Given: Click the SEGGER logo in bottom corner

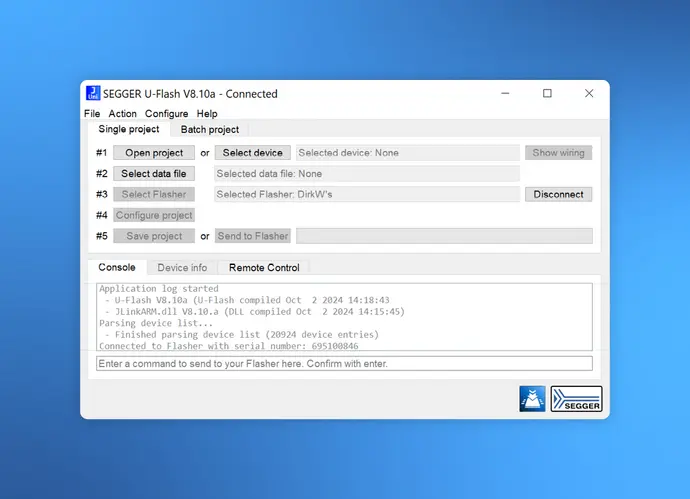Looking at the screenshot, I should tap(576, 399).
